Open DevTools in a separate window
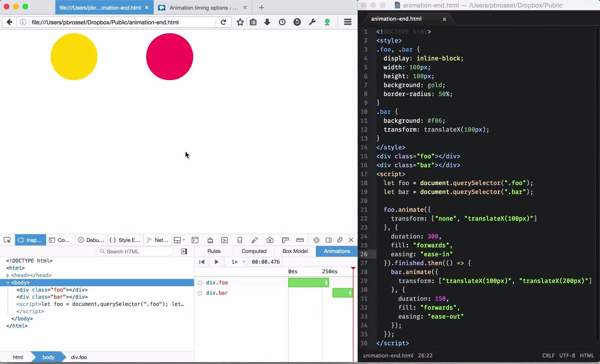This screenshot has width=600, height=364. click(340, 240)
